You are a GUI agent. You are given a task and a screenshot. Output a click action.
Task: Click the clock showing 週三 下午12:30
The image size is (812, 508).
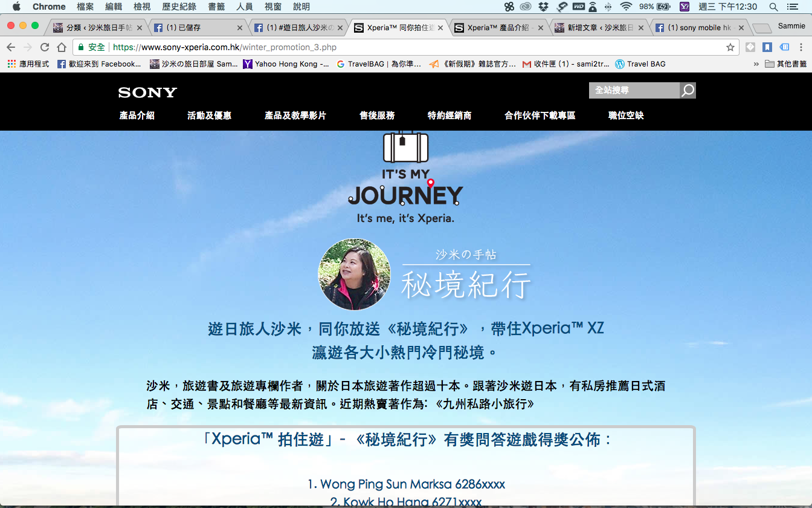pos(728,7)
